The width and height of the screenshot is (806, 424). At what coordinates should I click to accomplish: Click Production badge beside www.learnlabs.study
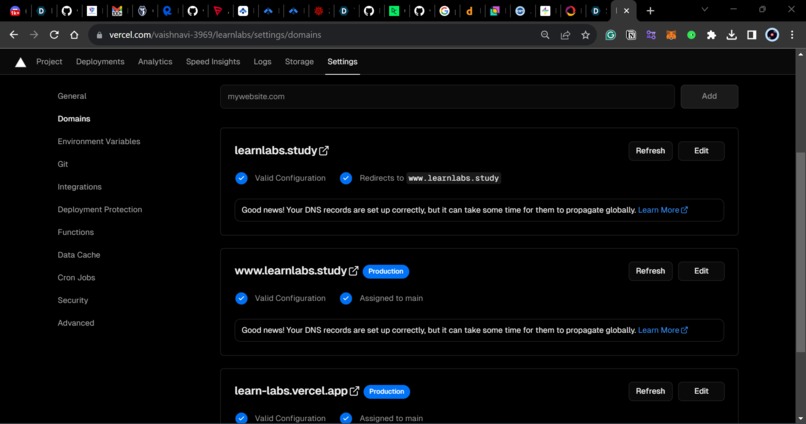pos(386,271)
